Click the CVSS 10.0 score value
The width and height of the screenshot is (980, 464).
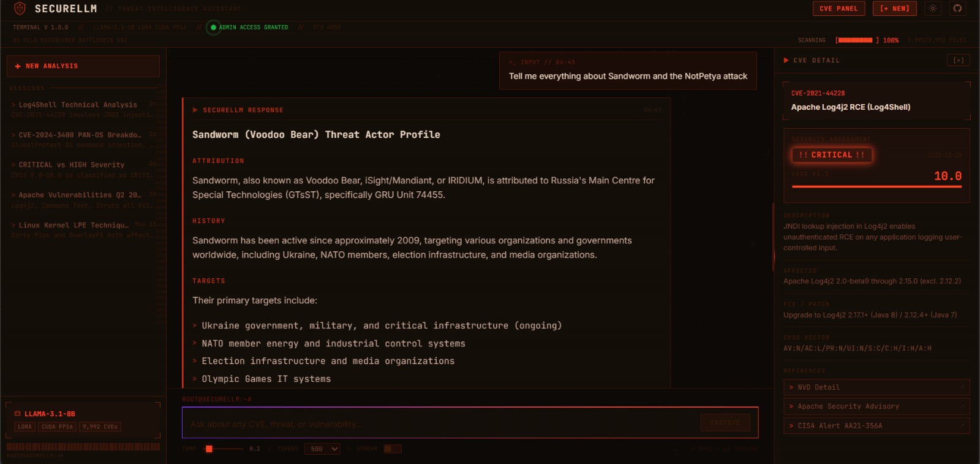point(948,177)
